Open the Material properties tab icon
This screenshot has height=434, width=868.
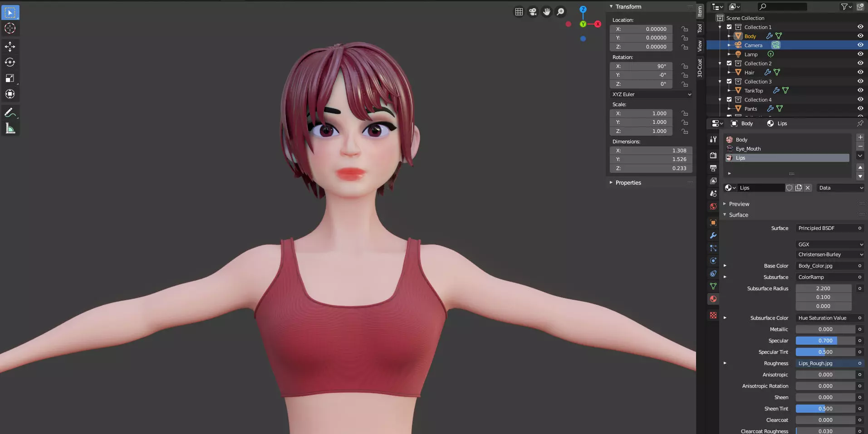coord(713,299)
